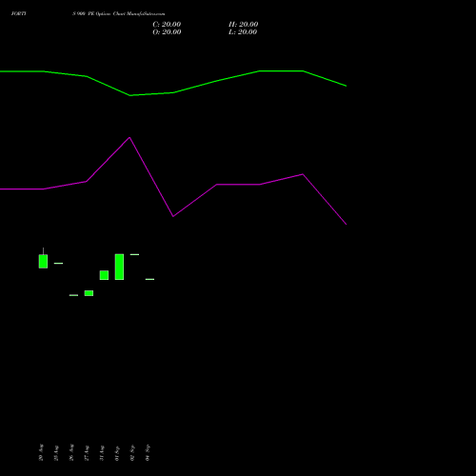
Task: Select the high price H: 20.00 value
Action: [x=243, y=25]
